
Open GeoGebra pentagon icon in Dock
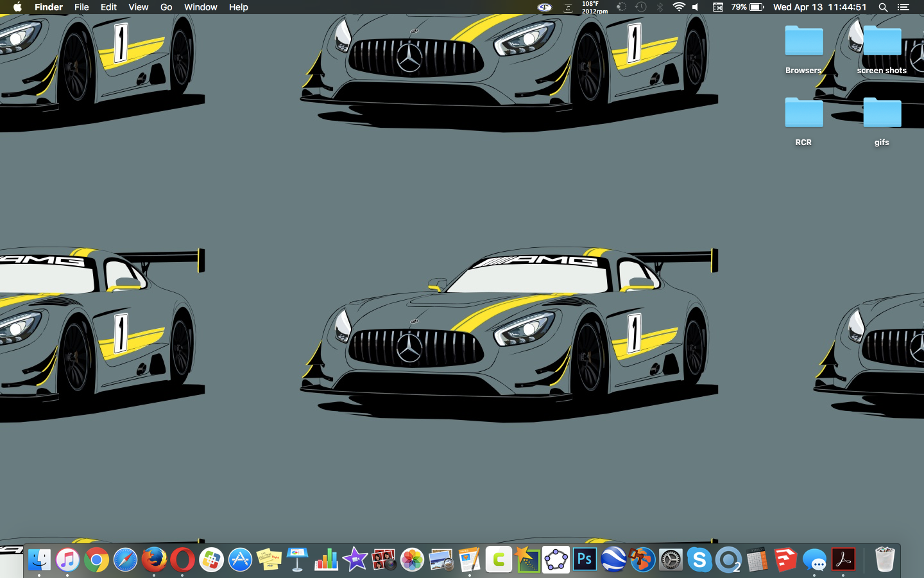556,560
